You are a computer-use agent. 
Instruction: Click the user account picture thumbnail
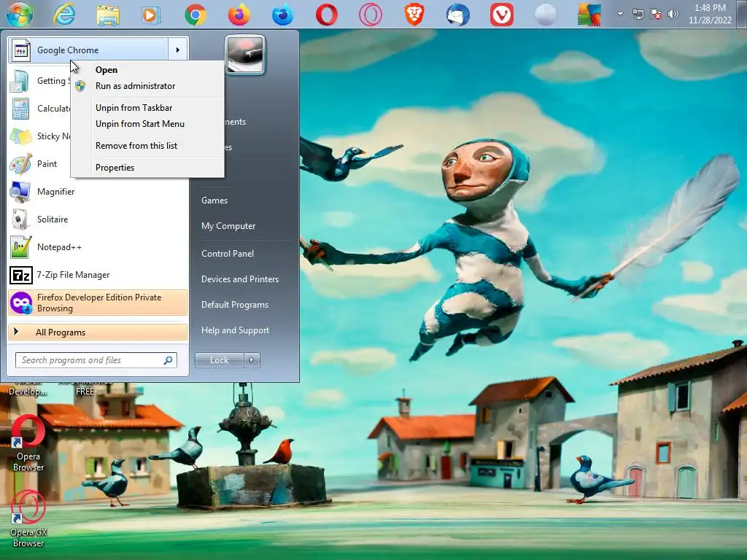tap(245, 55)
